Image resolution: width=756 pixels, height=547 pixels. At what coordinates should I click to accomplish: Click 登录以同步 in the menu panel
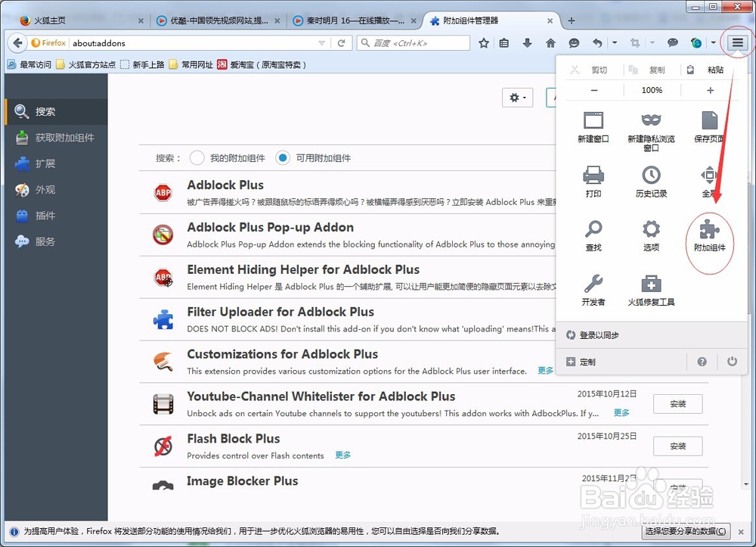point(652,335)
